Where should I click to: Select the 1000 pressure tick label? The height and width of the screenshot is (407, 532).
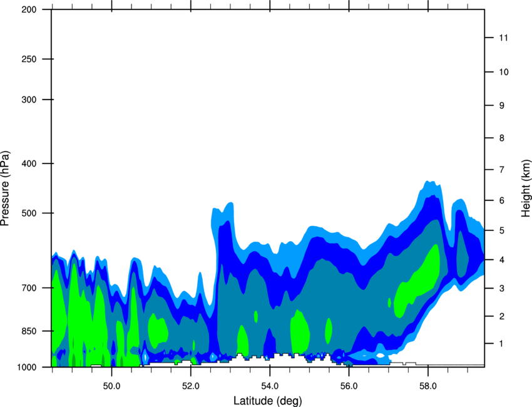click(x=26, y=367)
